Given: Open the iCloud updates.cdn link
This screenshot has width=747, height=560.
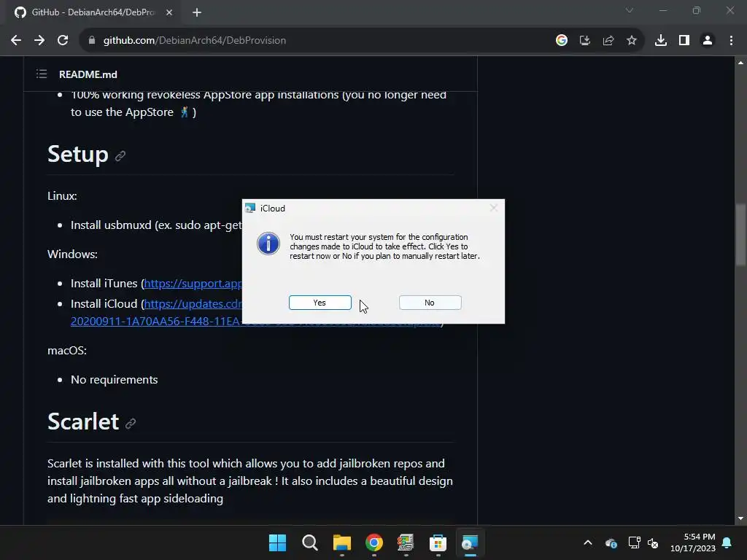Looking at the screenshot, I should point(193,304).
